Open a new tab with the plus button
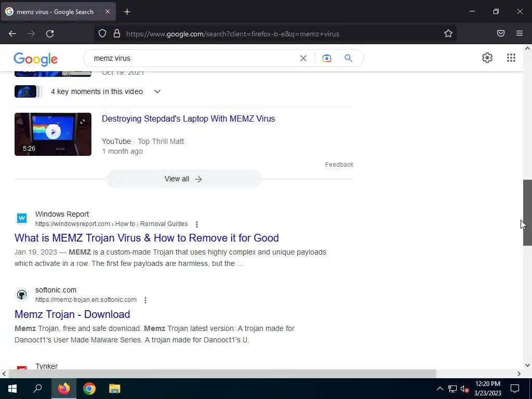Image resolution: width=532 pixels, height=399 pixels. (127, 12)
